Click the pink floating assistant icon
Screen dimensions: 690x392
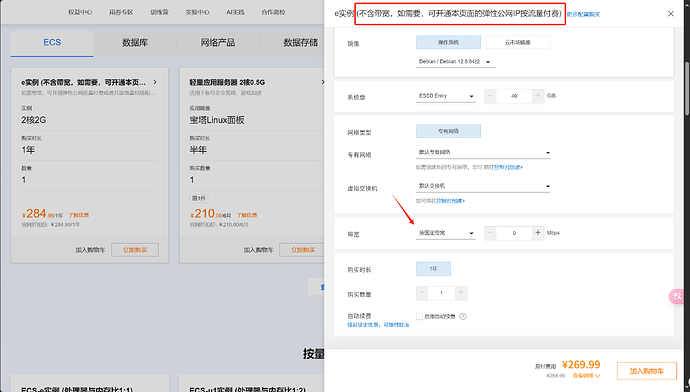tap(676, 296)
